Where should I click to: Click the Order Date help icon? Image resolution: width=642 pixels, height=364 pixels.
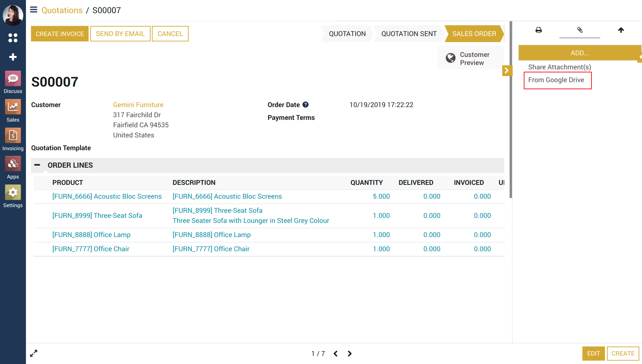tap(306, 105)
